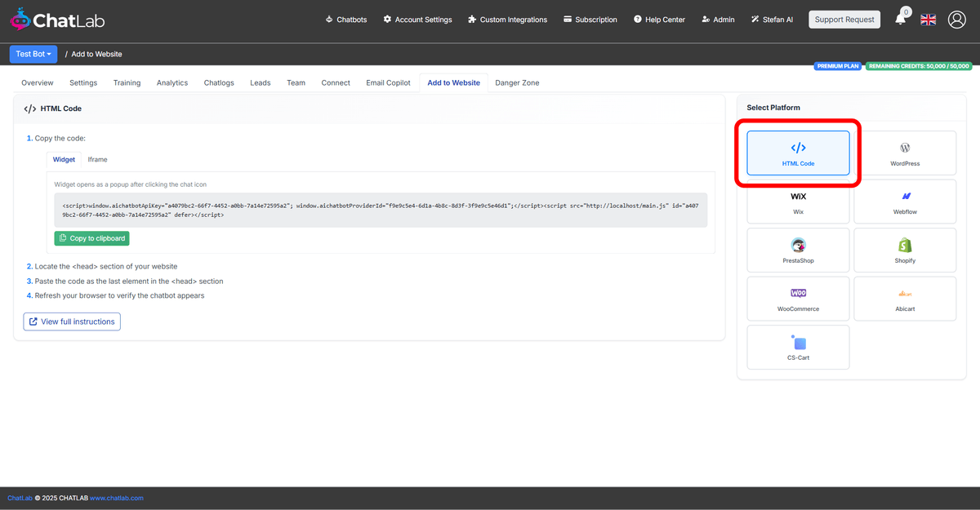The image size is (980, 510).
Task: Open the Chatbots menu item
Action: point(346,20)
